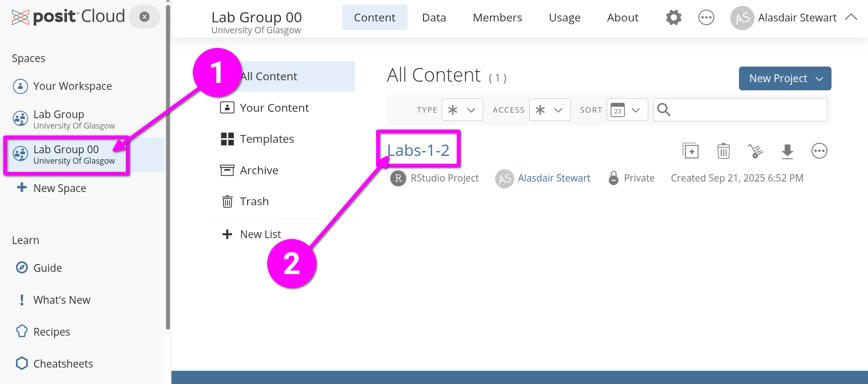Click the header ellipsis more-options icon
This screenshot has width=868, height=384.
coord(706,18)
